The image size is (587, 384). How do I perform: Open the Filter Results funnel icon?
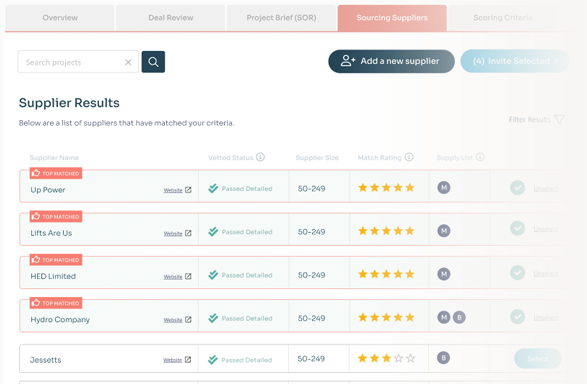point(559,119)
